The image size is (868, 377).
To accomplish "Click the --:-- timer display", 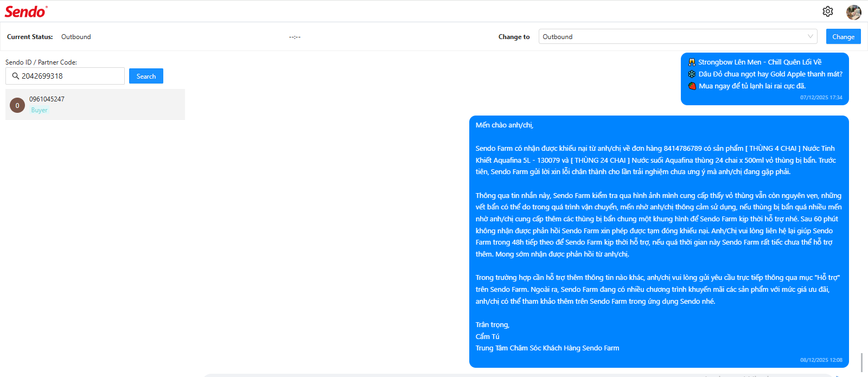I will pos(295,37).
